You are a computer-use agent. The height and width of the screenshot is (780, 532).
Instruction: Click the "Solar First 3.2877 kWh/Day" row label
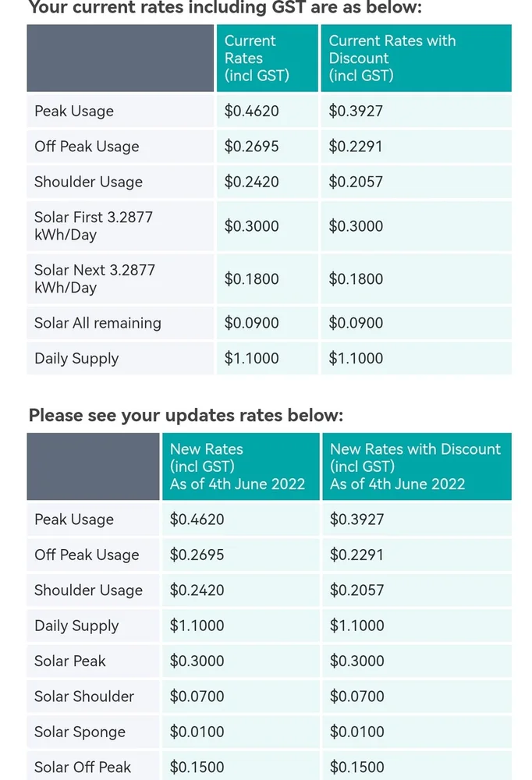pyautogui.click(x=94, y=226)
